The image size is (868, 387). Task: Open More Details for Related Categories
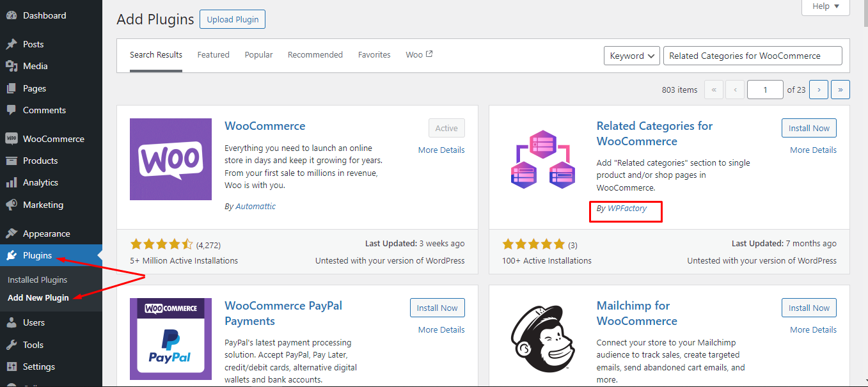[x=813, y=150]
